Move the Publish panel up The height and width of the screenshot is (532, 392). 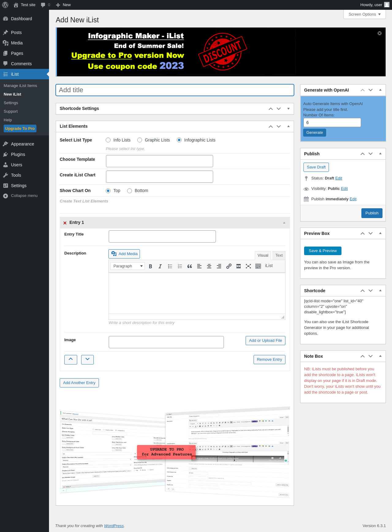coord(363,154)
